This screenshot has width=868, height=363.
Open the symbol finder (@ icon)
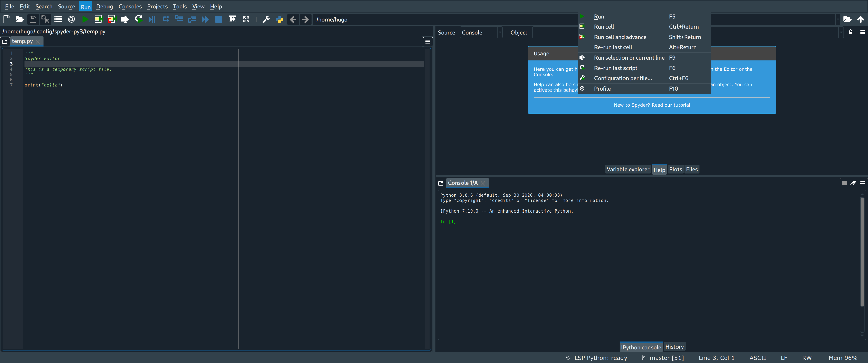click(71, 19)
